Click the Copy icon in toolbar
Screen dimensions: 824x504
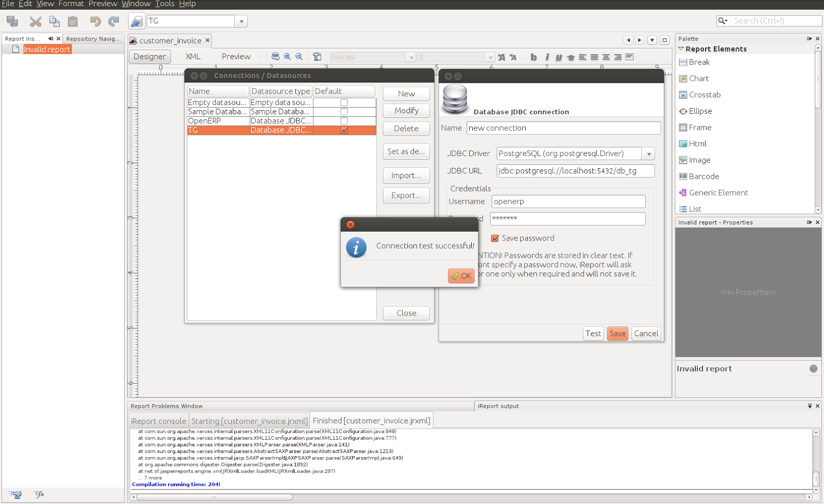click(x=54, y=21)
